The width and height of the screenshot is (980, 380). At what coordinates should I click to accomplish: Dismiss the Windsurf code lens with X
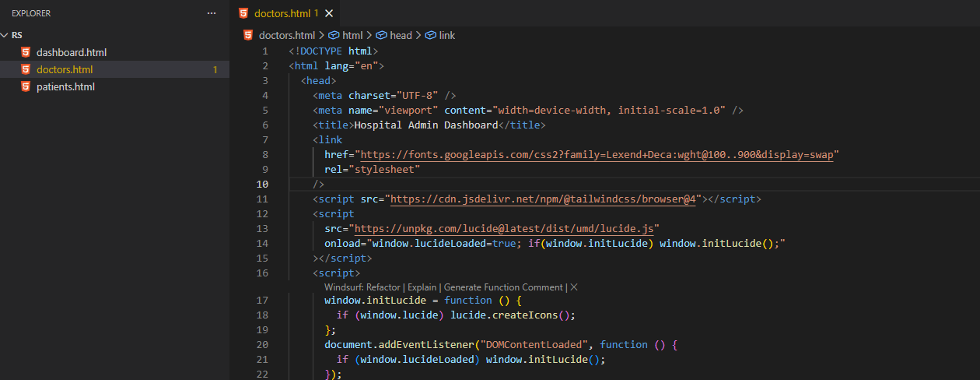tap(574, 287)
